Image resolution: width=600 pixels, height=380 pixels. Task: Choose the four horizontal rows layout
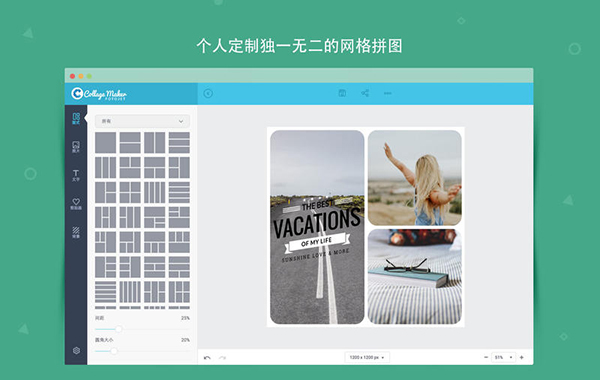tap(179, 192)
